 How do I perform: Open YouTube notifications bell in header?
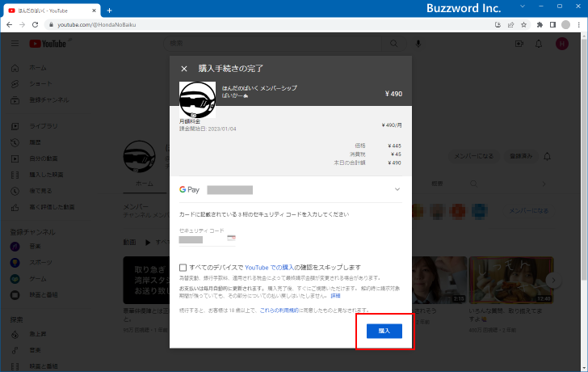click(539, 44)
